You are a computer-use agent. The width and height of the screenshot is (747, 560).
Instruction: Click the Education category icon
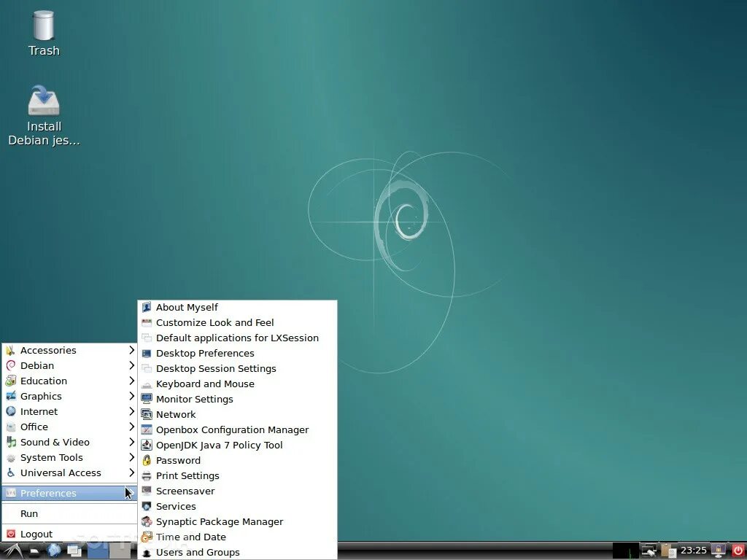10,381
